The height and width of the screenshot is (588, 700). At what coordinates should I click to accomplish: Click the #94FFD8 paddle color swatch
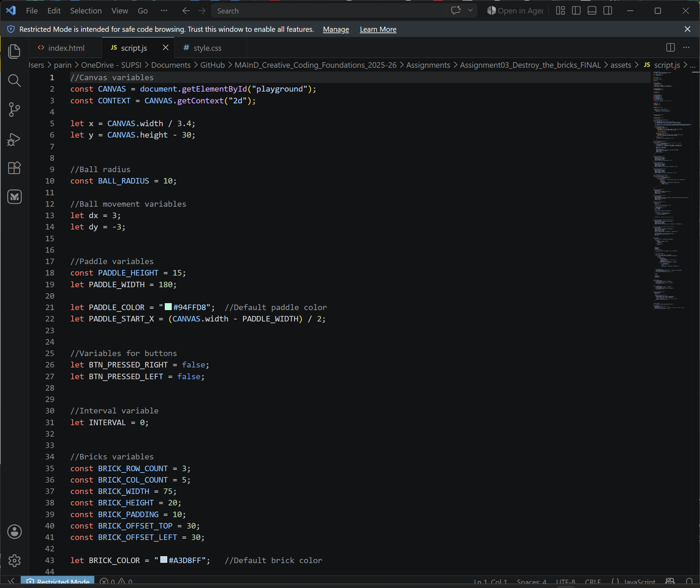click(168, 307)
